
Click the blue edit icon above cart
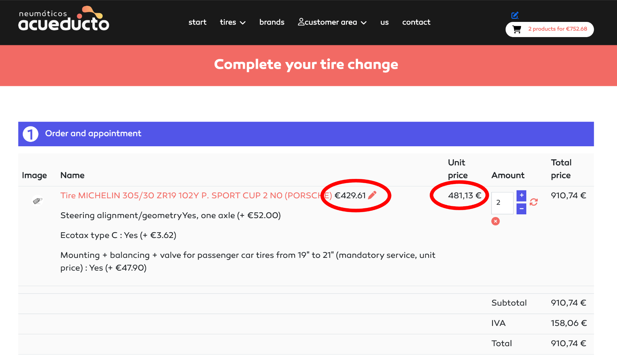(x=515, y=15)
